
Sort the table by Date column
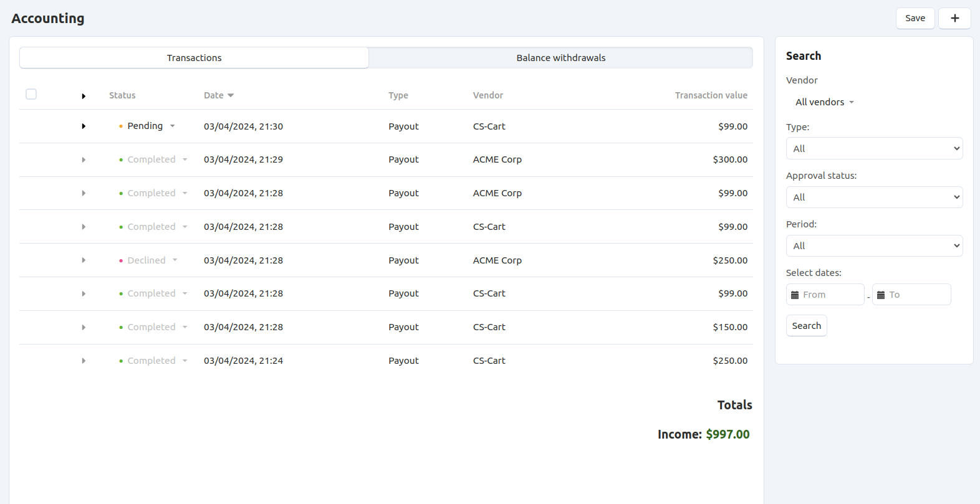pos(218,95)
